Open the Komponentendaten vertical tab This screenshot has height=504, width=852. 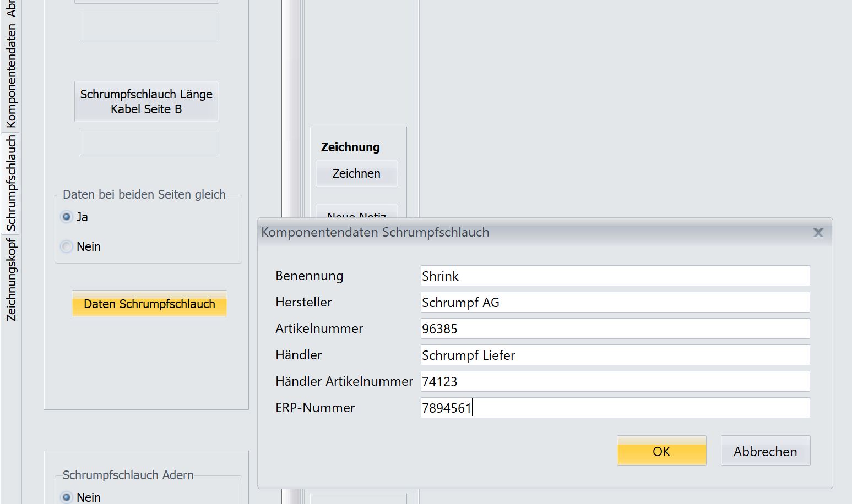pyautogui.click(x=10, y=76)
